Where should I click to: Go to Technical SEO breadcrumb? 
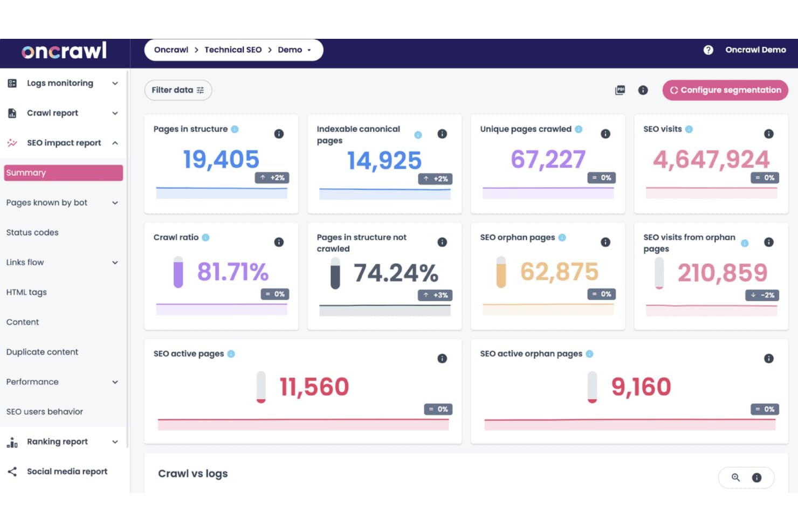point(233,50)
